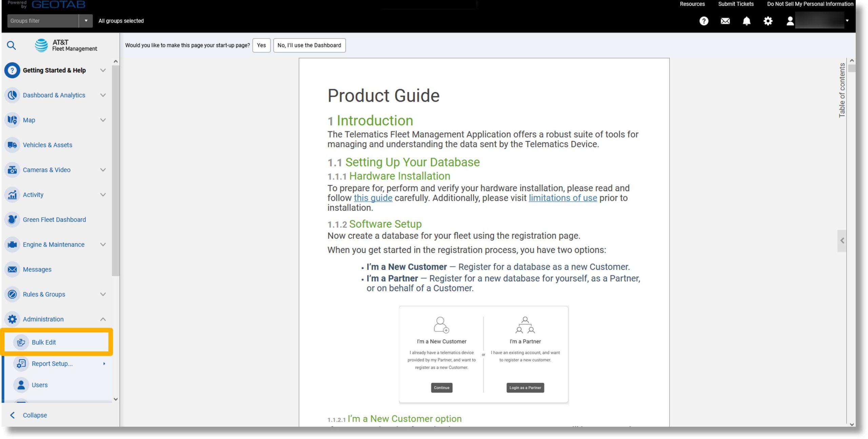Select the Green Fleet Dashboard icon
The width and height of the screenshot is (868, 439).
pyautogui.click(x=12, y=219)
